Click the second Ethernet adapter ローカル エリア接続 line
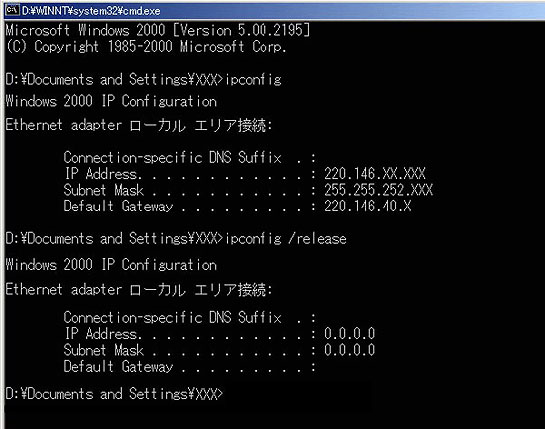 pos(139,289)
